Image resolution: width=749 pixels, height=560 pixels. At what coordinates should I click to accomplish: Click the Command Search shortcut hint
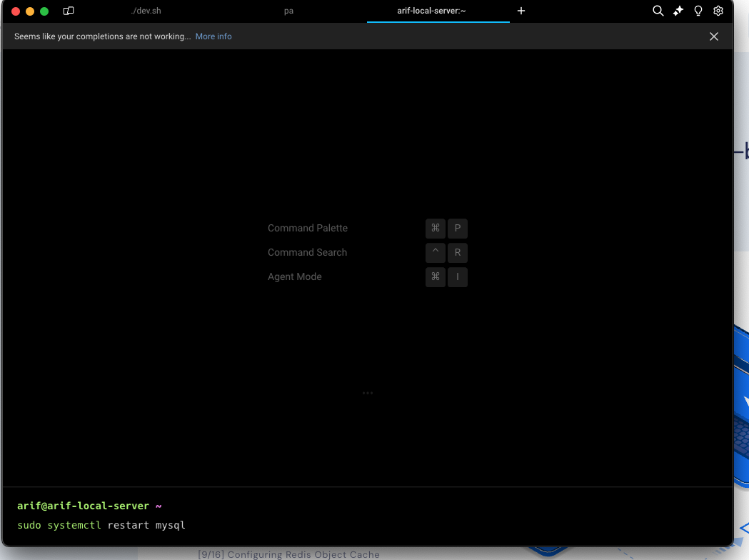[x=307, y=252]
